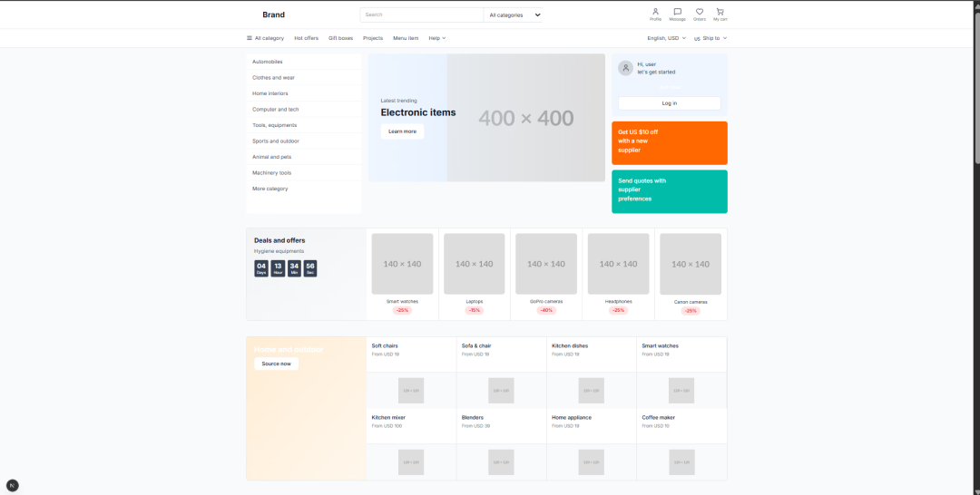Open Gift boxes menu item

click(x=340, y=38)
